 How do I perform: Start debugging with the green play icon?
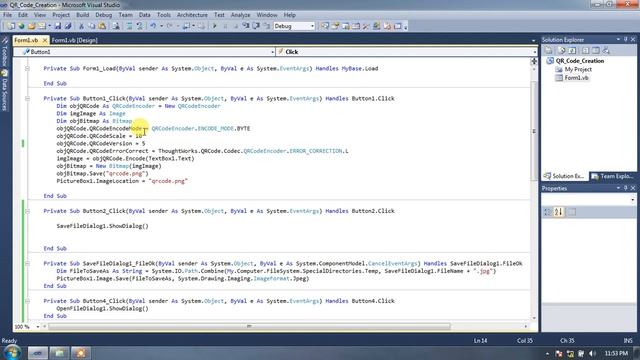(x=215, y=26)
